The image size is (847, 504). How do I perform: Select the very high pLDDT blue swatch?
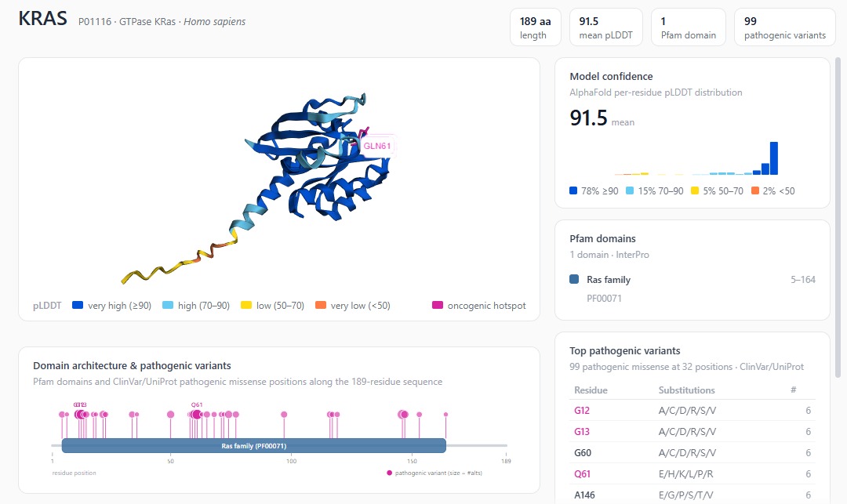click(x=77, y=305)
